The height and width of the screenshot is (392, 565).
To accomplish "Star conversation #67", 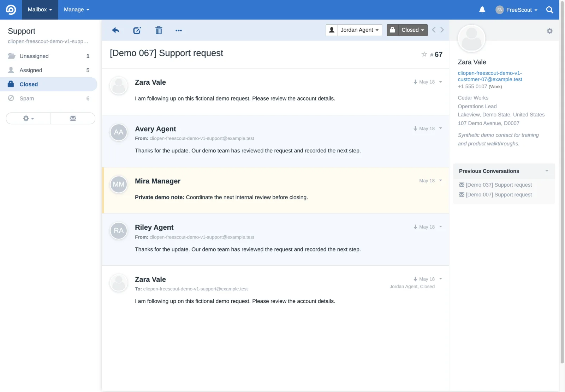I will point(424,54).
